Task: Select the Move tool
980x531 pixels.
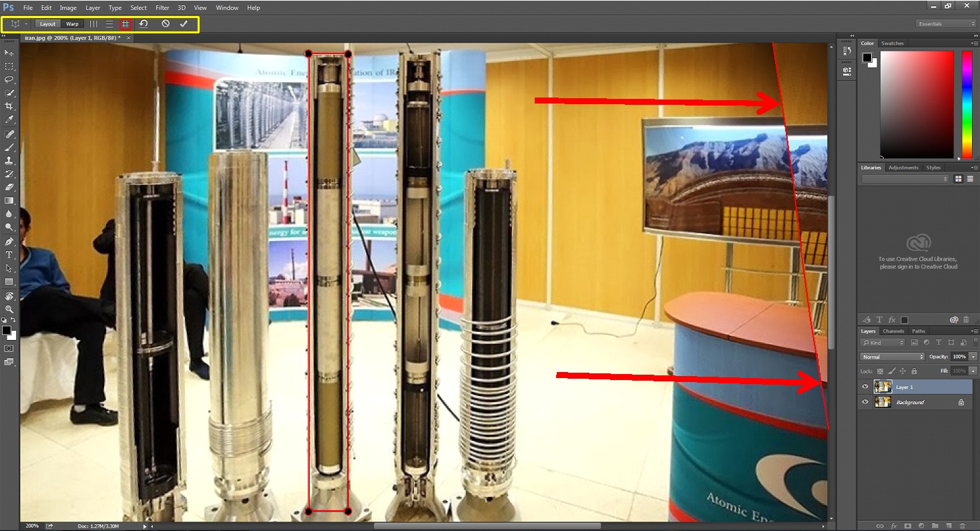Action: (x=9, y=53)
